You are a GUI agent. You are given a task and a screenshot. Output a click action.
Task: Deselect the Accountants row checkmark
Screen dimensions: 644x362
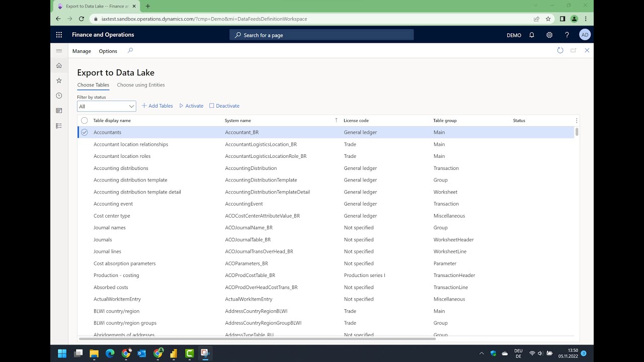[85, 132]
